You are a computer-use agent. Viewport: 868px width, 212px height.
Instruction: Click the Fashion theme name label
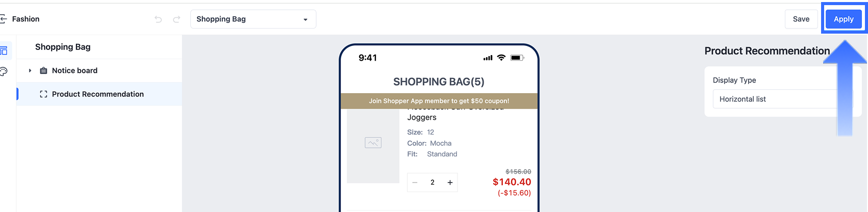tap(25, 19)
